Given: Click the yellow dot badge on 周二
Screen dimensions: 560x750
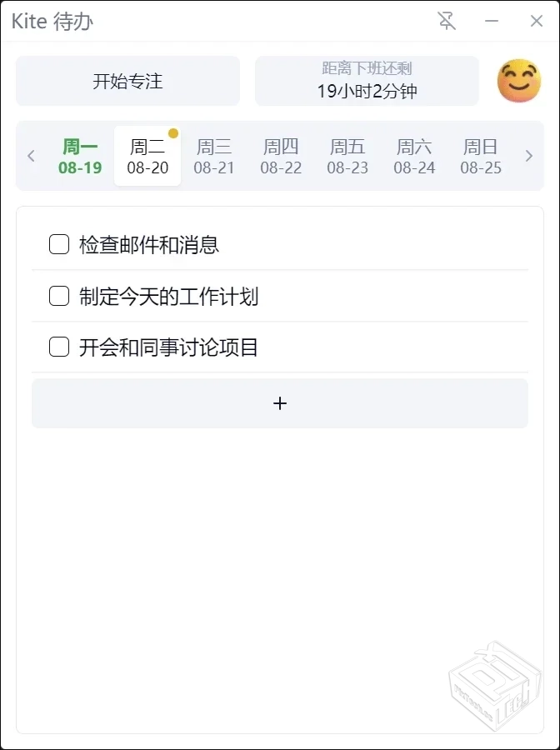Looking at the screenshot, I should (x=172, y=132).
